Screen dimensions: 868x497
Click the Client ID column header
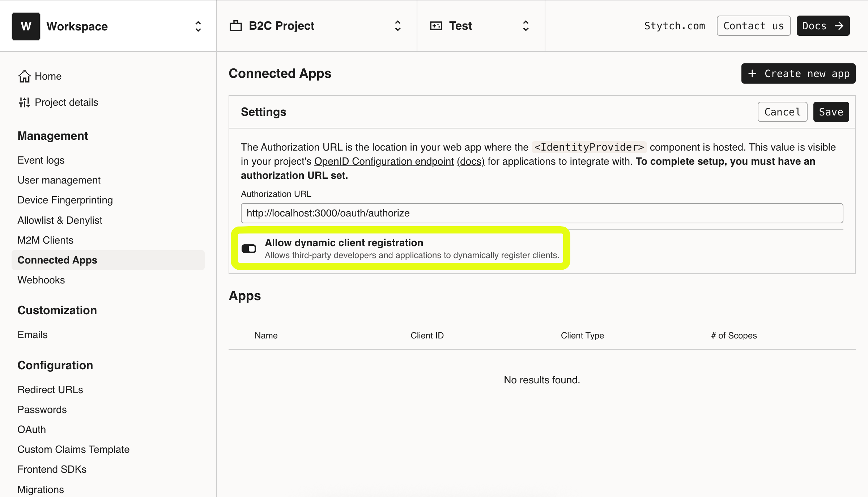427,336
